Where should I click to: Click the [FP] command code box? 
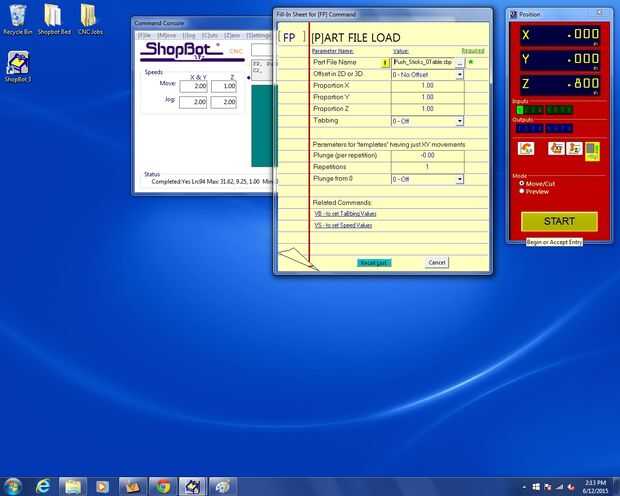(292, 38)
